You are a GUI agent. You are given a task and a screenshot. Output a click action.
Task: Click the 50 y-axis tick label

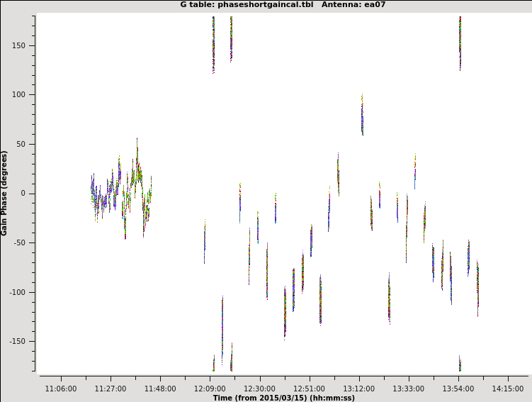pyautogui.click(x=22, y=145)
